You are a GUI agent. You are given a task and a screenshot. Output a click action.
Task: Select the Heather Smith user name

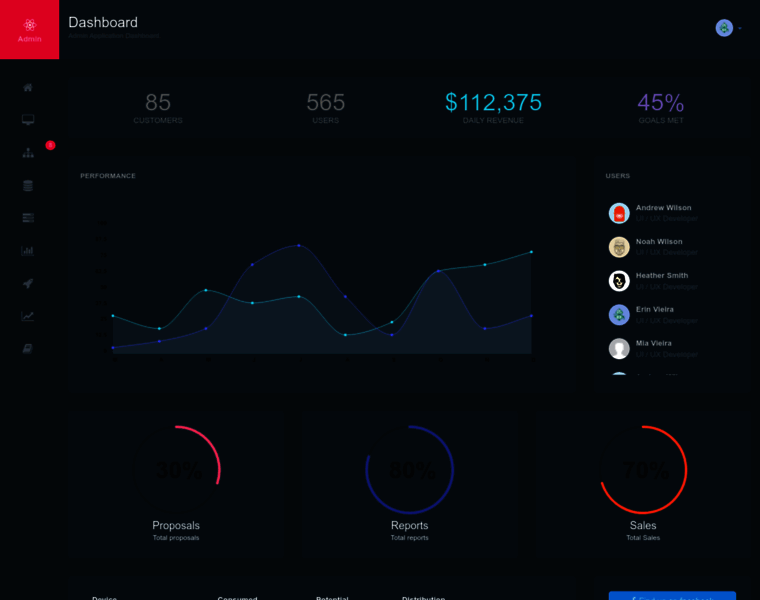click(662, 276)
